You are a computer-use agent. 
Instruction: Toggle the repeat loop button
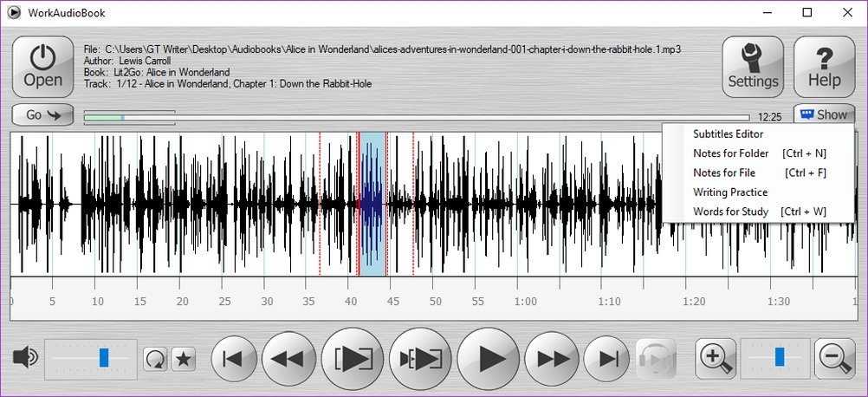155,359
